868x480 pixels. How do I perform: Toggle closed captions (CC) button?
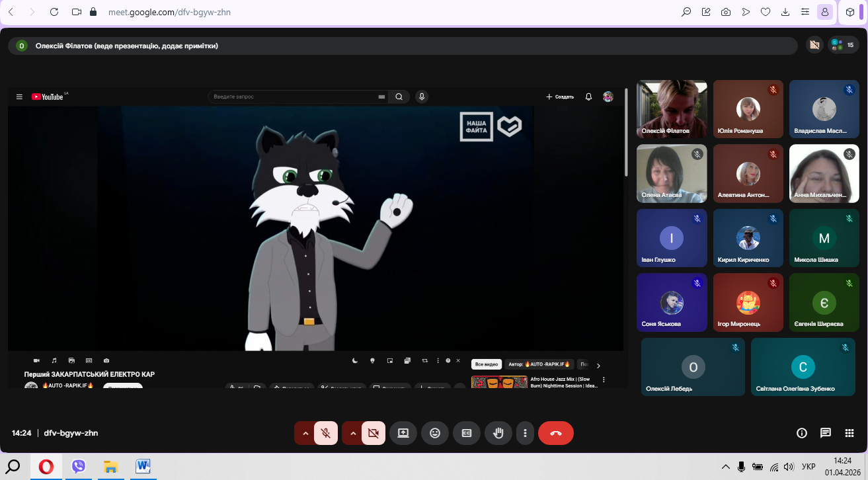click(x=467, y=433)
